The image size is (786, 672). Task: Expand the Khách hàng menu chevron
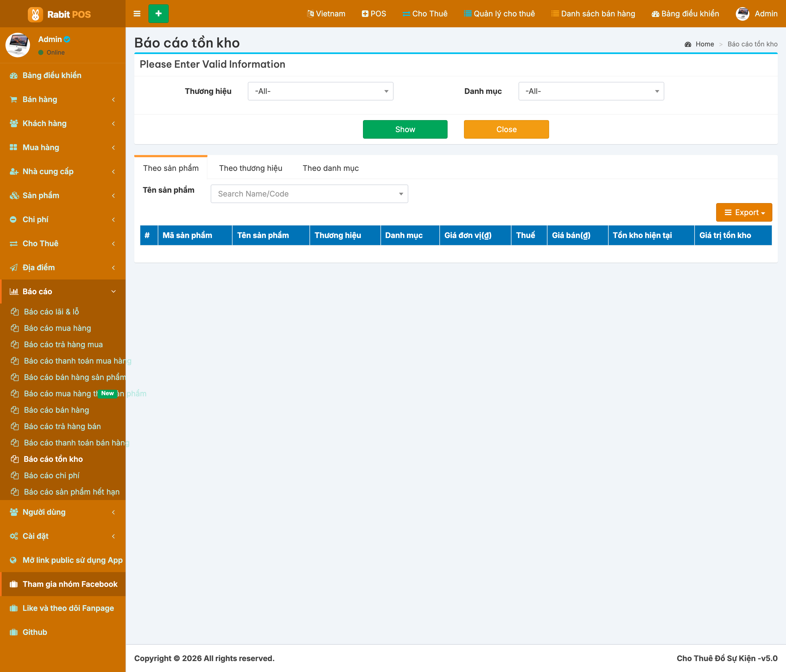114,123
